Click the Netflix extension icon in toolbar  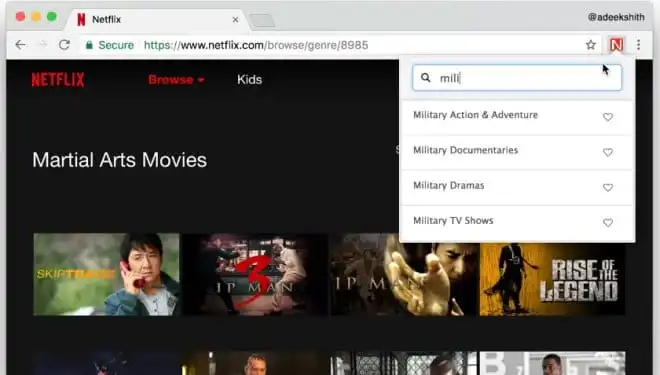click(616, 45)
